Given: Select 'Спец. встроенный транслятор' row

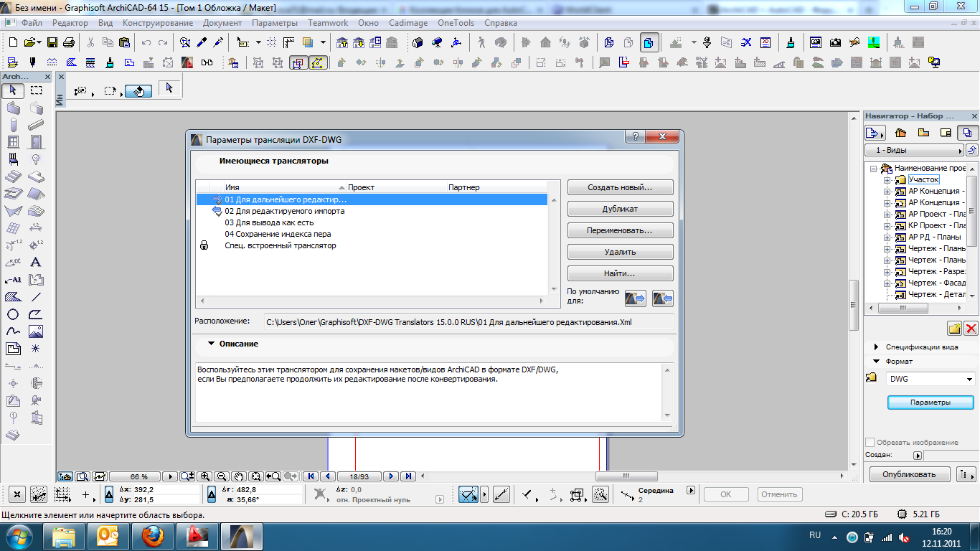Looking at the screenshot, I should point(372,245).
